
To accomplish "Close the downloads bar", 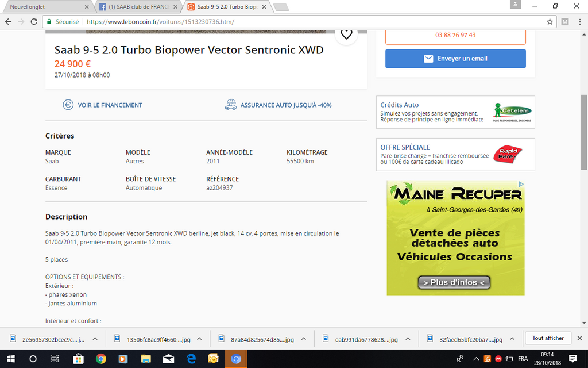I will point(580,338).
